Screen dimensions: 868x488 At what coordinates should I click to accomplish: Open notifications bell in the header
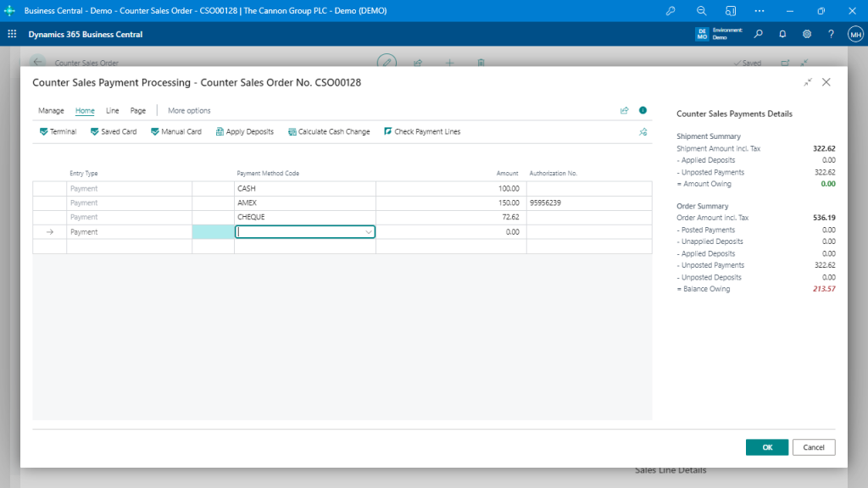[x=782, y=34]
